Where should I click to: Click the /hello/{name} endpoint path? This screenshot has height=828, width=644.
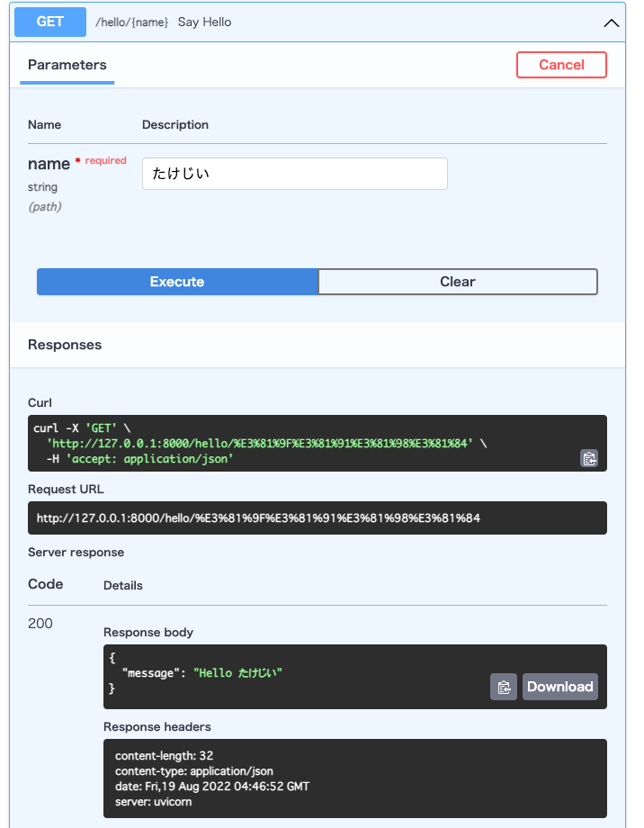[131, 22]
